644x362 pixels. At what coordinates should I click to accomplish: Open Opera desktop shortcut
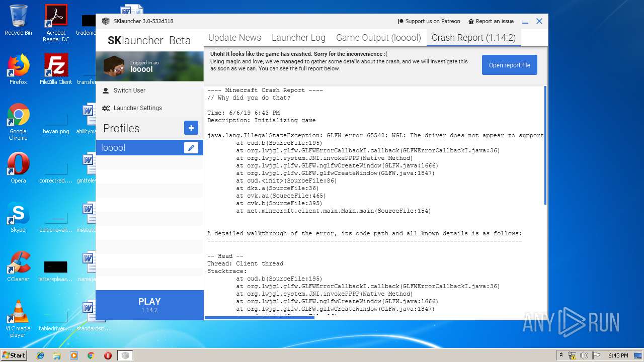[18, 168]
